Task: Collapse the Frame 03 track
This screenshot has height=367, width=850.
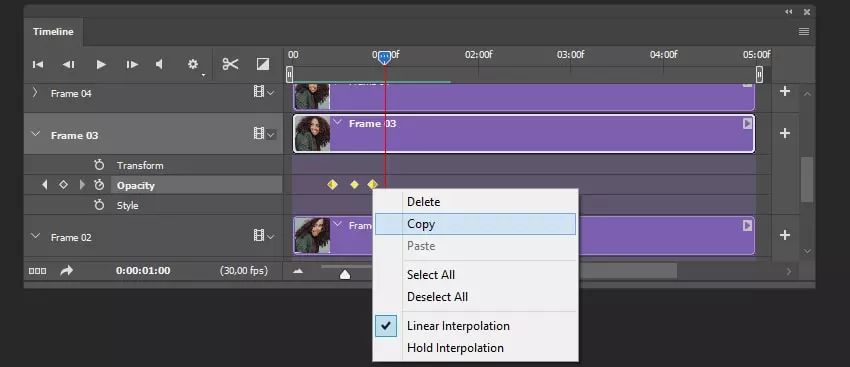Action: pyautogui.click(x=35, y=134)
